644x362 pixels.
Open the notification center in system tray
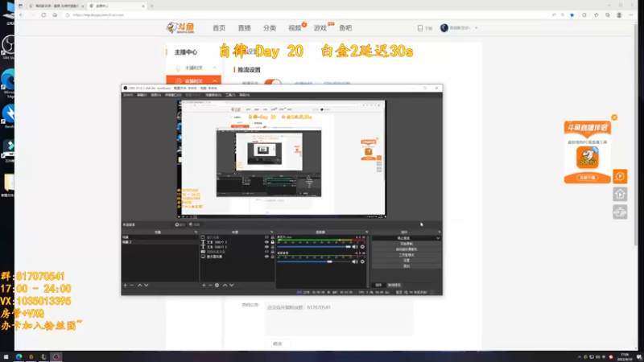pyautogui.click(x=639, y=357)
